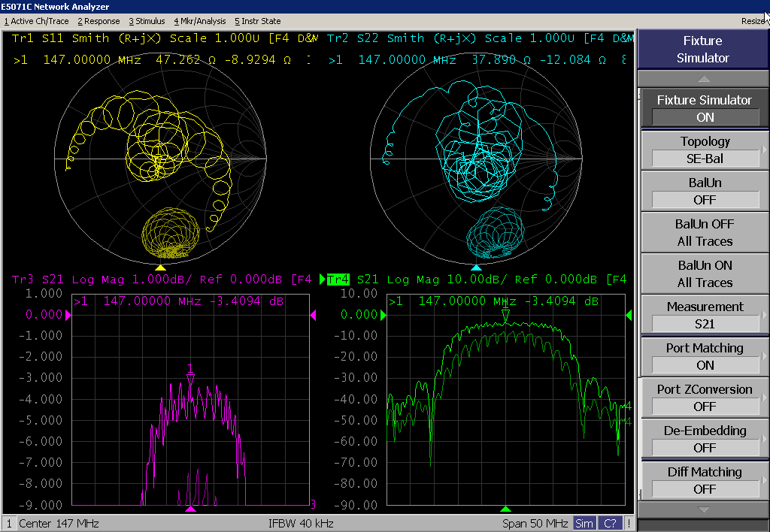Click marker 1 on the magenta Tr3 trace
The width and height of the screenshot is (770, 532).
[x=191, y=377]
